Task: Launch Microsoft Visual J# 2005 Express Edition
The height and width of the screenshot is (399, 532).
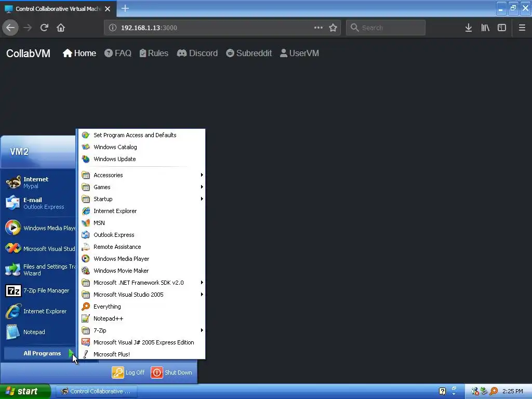Action: tap(142, 342)
